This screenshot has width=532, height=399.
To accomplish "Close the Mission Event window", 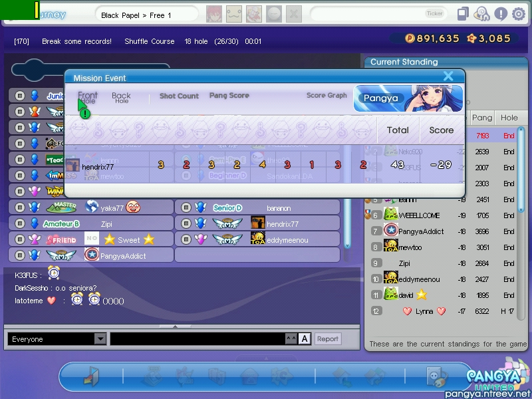I will coord(448,76).
